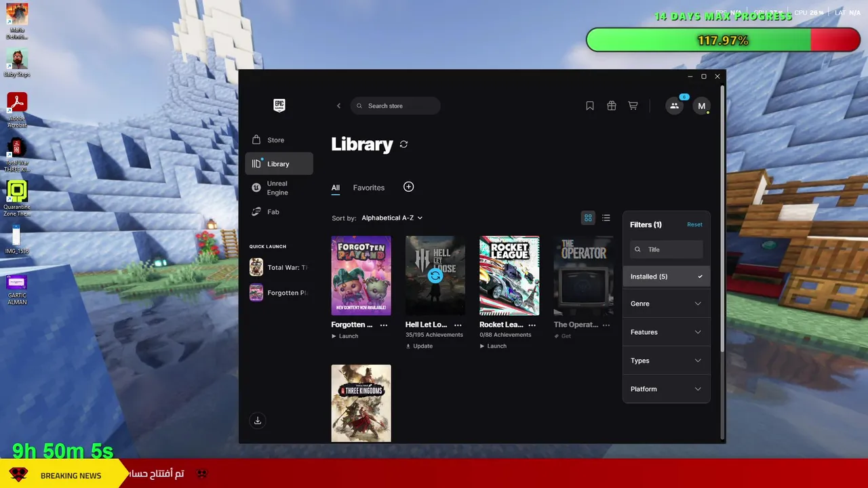Open the friends list icon

tap(674, 106)
